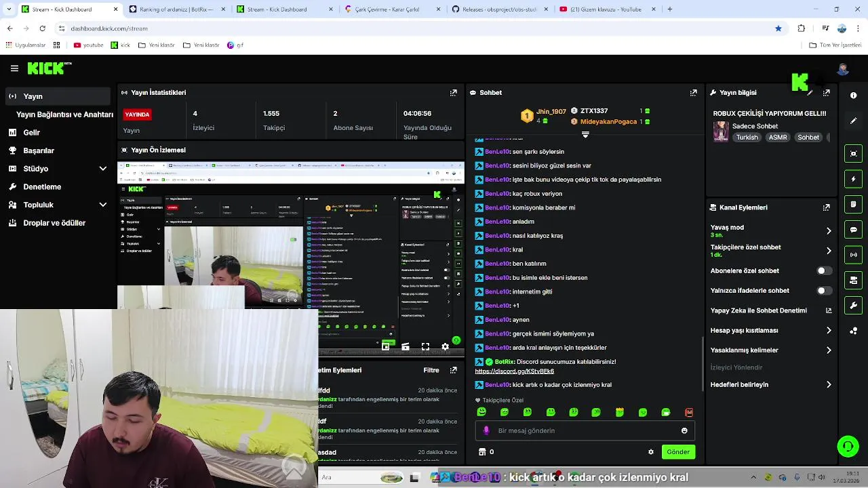Click the info icon in right sidebar
The width and height of the screenshot is (868, 488).
pyautogui.click(x=854, y=96)
